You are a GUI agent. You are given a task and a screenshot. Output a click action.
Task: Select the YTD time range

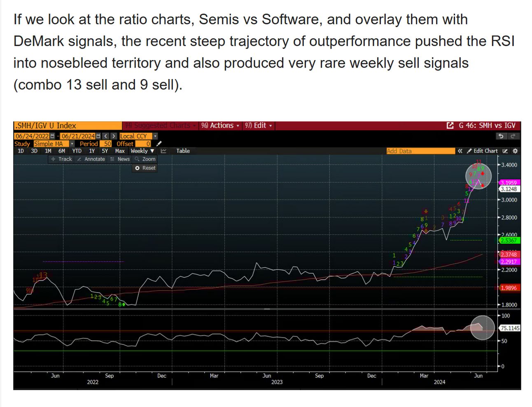pos(77,151)
